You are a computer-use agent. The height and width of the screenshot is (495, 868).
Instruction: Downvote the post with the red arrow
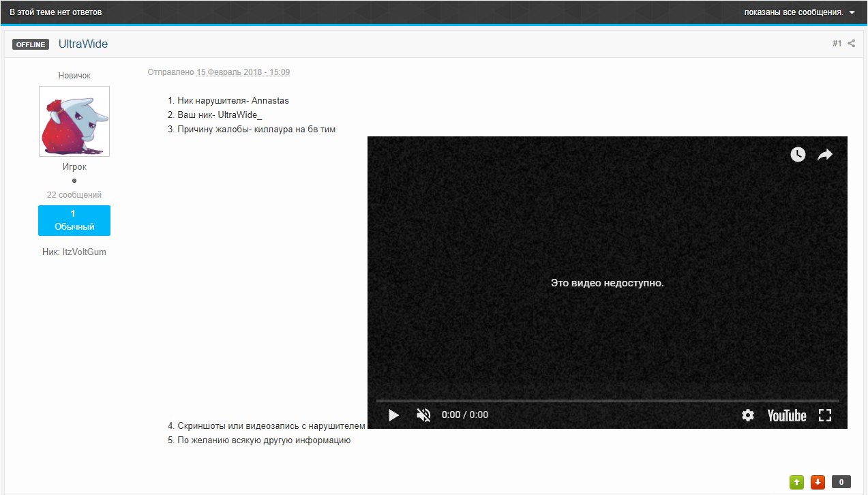[x=818, y=482]
